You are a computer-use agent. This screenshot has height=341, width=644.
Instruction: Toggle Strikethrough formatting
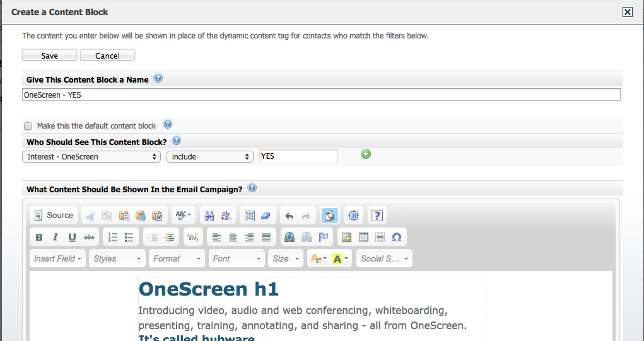pyautogui.click(x=89, y=237)
